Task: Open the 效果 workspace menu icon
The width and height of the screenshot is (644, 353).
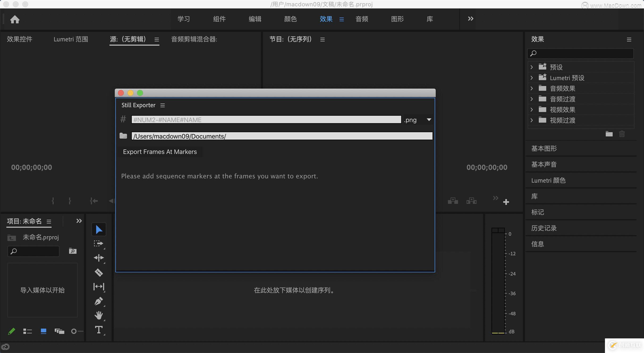Action: [x=342, y=19]
